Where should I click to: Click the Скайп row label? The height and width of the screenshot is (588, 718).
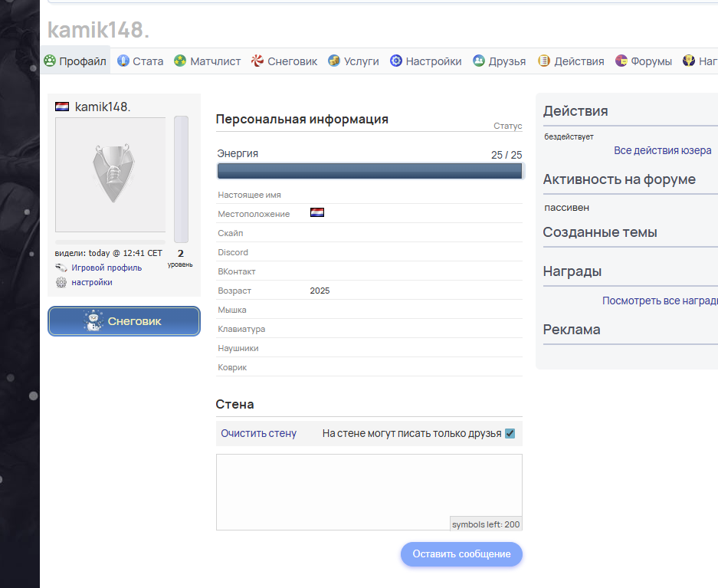coord(231,233)
